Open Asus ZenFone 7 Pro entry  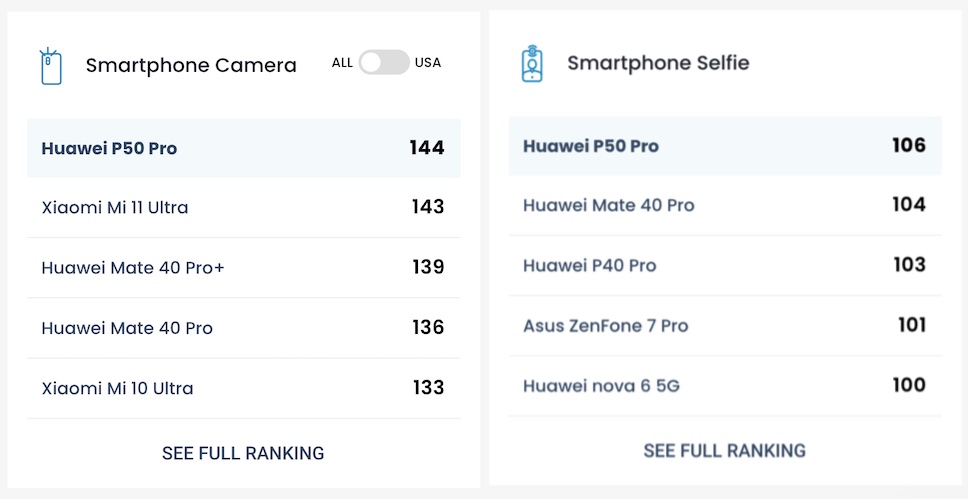tap(605, 325)
